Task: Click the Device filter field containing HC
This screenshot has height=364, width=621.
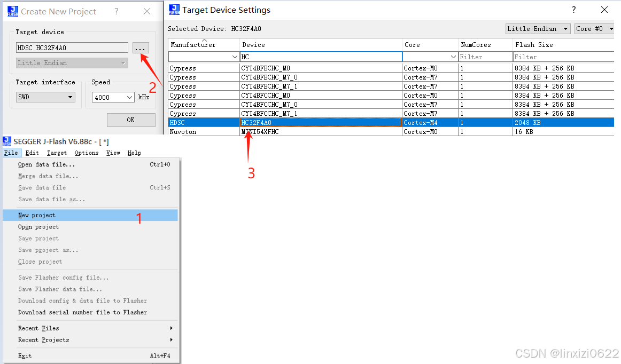Action: tap(321, 57)
